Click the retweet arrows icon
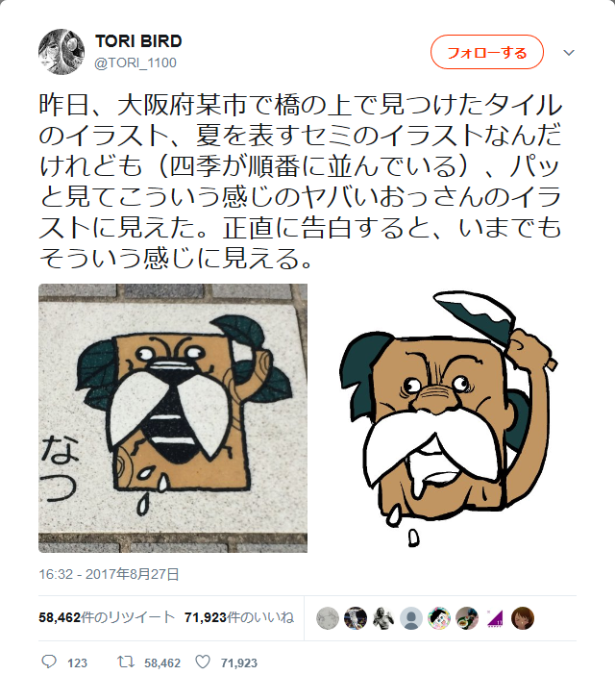 (x=126, y=662)
